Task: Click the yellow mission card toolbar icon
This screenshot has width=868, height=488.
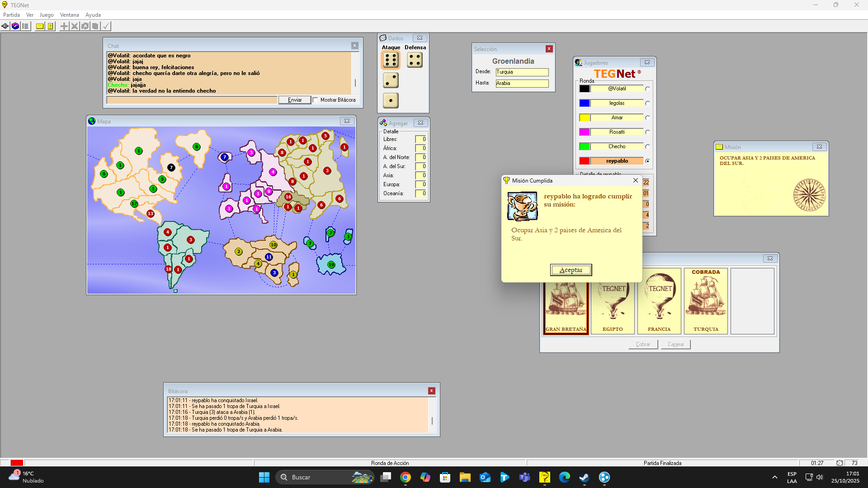Action: (40, 26)
